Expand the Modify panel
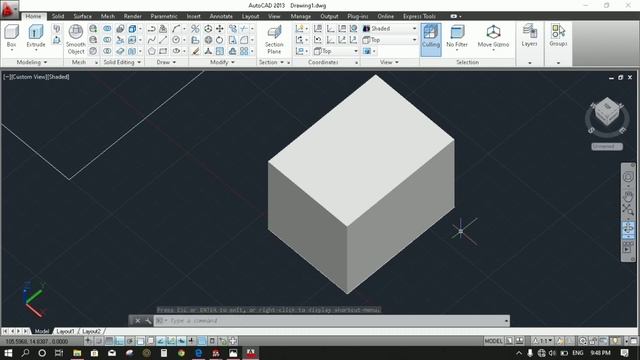This screenshot has width=640, height=360. point(222,62)
